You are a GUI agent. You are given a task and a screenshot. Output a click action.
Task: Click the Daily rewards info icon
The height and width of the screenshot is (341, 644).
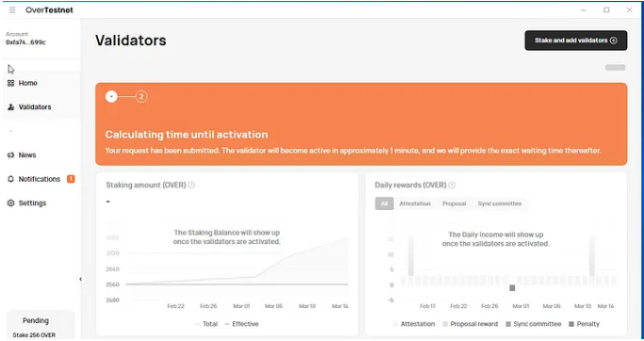click(x=452, y=185)
